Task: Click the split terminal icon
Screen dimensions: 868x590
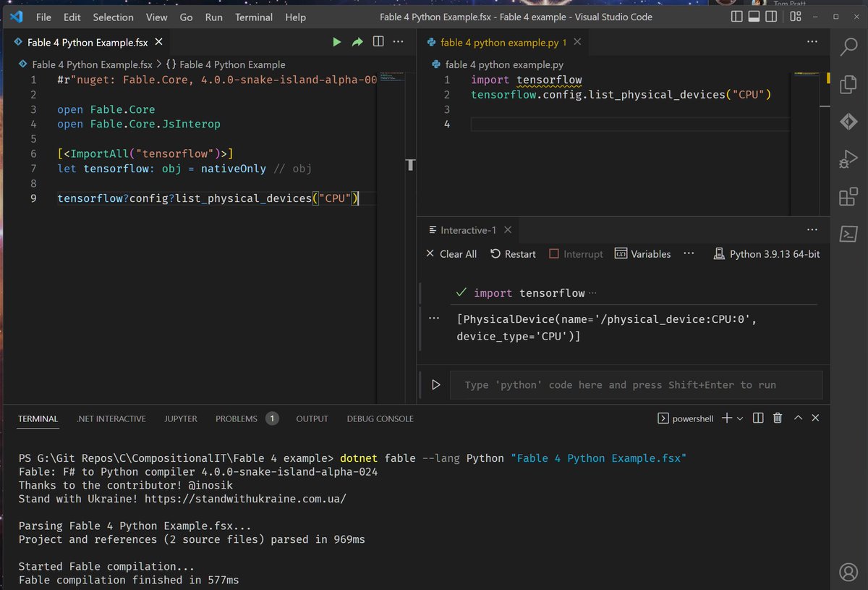Action: click(x=757, y=418)
